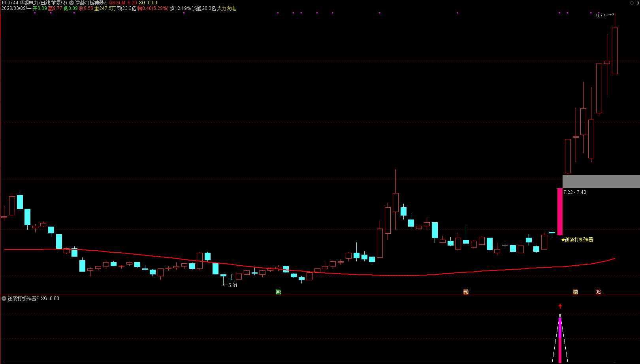Click the diamond icon at top right
This screenshot has width=640, height=364.
point(631,3)
